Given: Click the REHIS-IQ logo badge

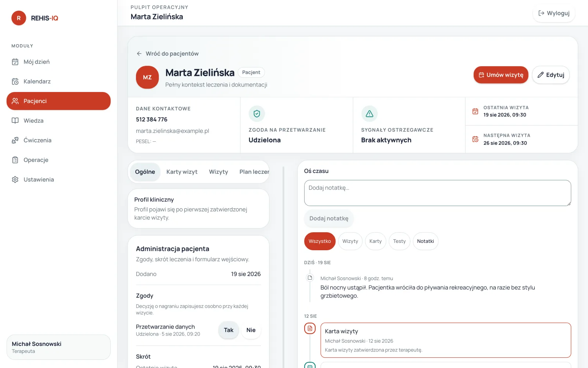Looking at the screenshot, I should (19, 18).
